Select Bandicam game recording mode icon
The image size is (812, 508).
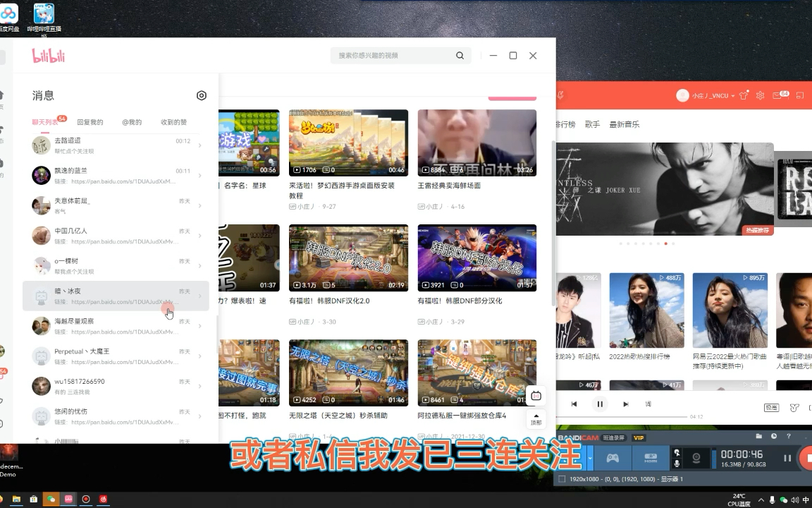click(x=613, y=458)
